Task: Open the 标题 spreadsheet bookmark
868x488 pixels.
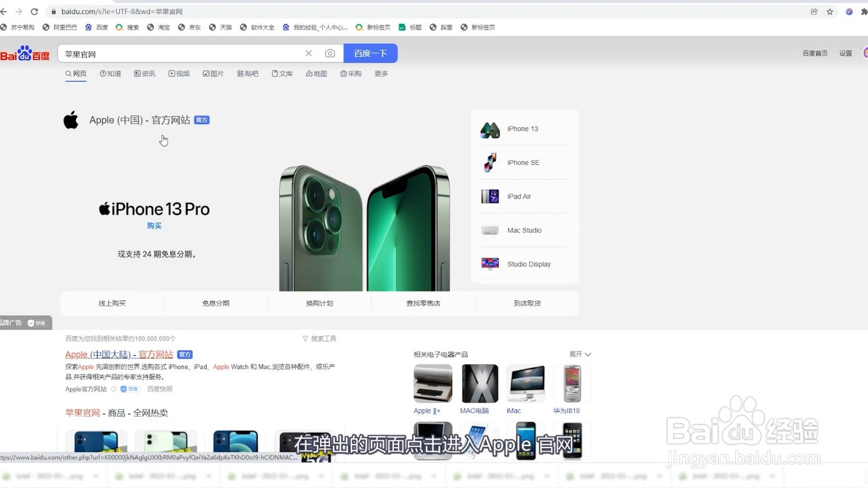Action: pos(410,27)
